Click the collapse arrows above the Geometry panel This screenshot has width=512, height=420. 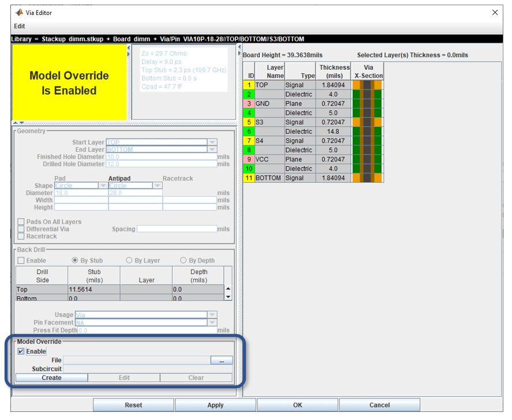click(18, 122)
